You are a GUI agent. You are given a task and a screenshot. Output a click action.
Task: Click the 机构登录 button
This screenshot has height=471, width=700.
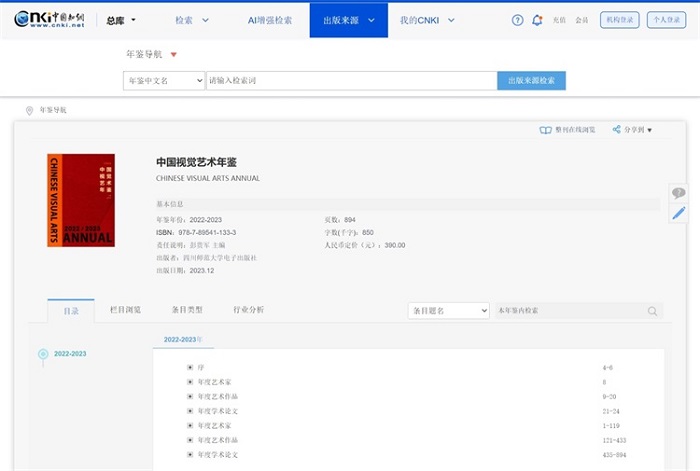tap(620, 20)
